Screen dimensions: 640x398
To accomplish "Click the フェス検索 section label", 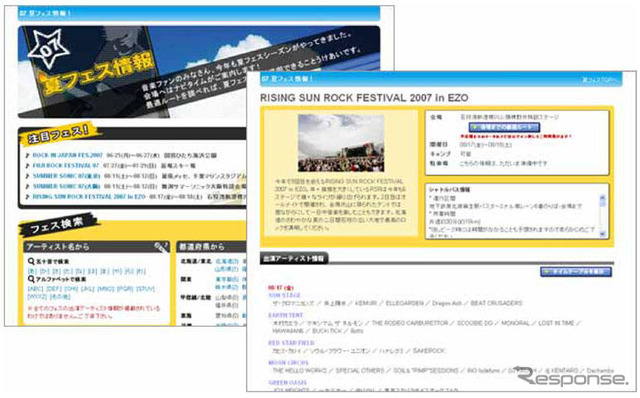I will [57, 225].
